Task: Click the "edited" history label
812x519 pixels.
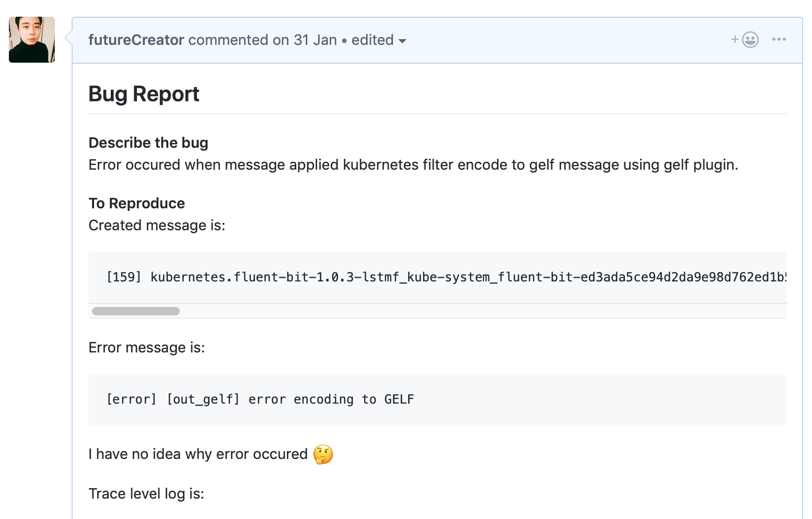Action: [x=372, y=40]
